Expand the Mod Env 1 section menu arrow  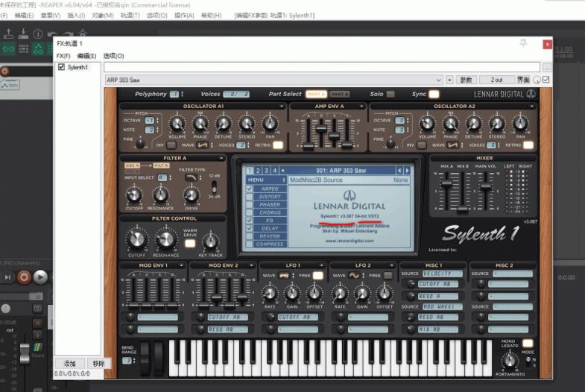pyautogui.click(x=181, y=265)
